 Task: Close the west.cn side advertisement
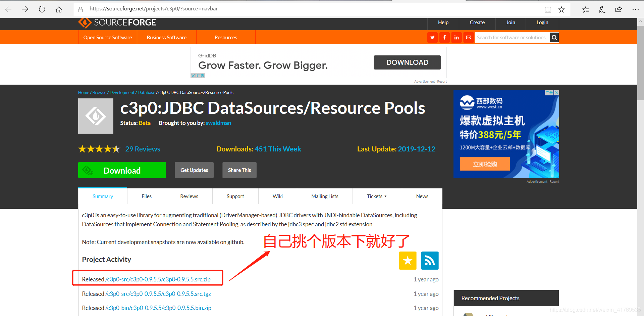(x=556, y=93)
